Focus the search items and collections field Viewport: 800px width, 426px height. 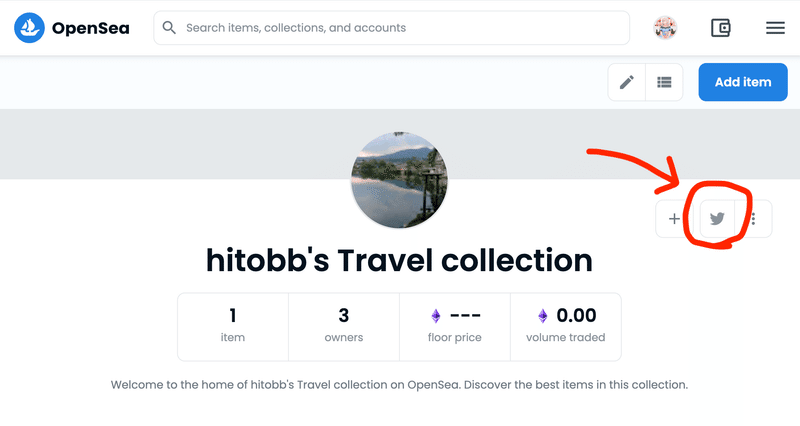(x=391, y=28)
